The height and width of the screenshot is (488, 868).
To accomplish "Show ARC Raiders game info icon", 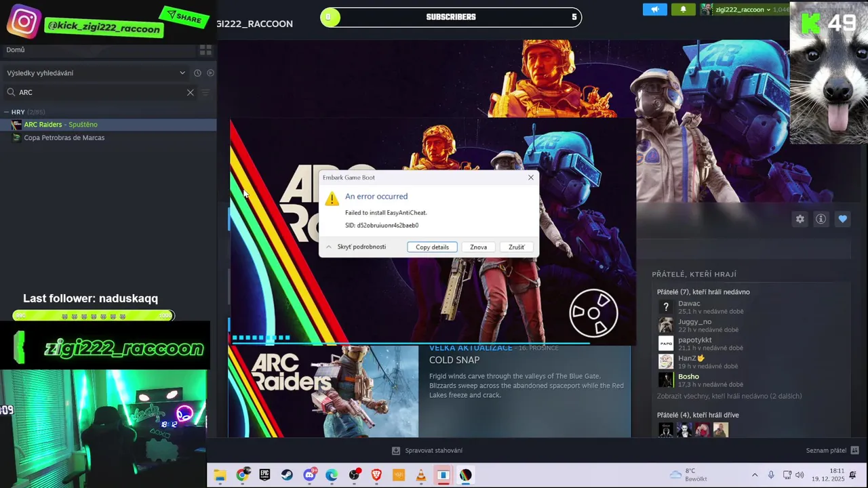I will pyautogui.click(x=821, y=219).
